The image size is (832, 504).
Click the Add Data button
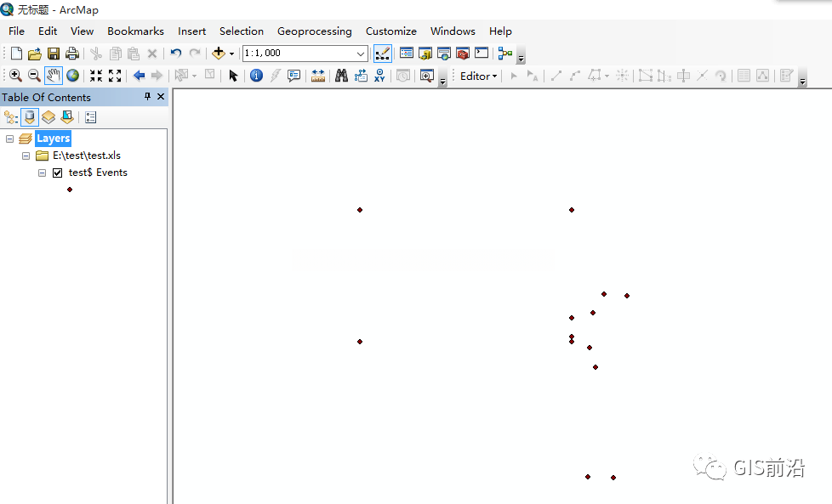218,53
